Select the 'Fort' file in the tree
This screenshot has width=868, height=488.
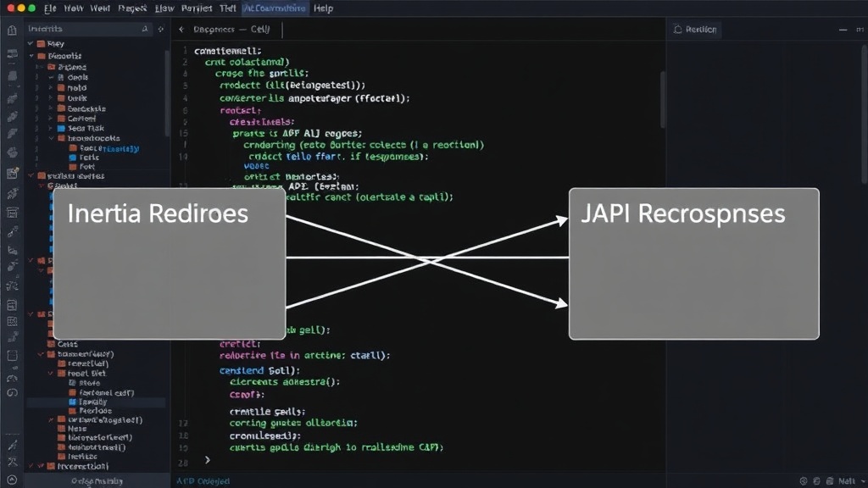82,167
